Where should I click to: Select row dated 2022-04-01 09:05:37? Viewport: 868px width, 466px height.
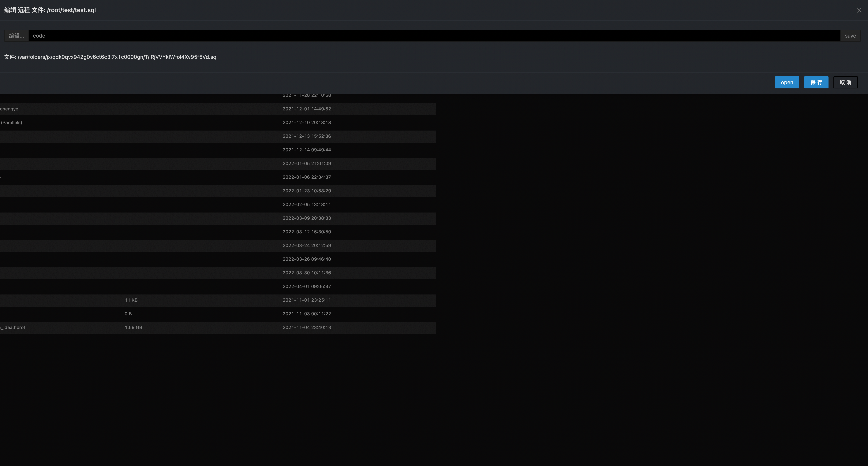click(307, 287)
